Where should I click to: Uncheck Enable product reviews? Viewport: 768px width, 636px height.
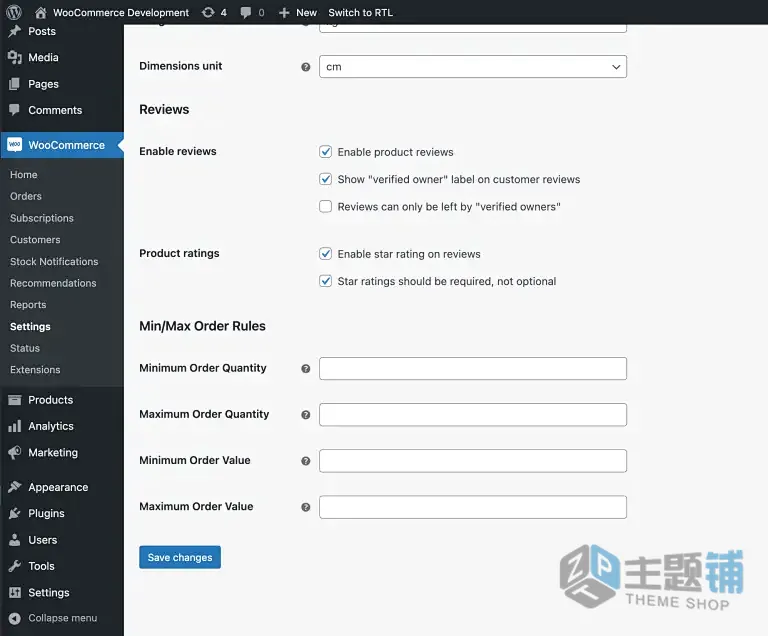tap(325, 152)
